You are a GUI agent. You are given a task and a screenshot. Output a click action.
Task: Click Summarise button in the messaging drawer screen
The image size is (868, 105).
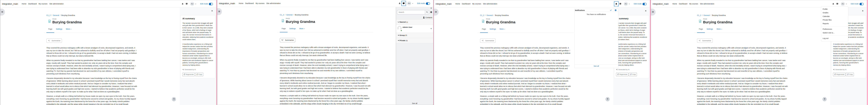[x=287, y=40]
